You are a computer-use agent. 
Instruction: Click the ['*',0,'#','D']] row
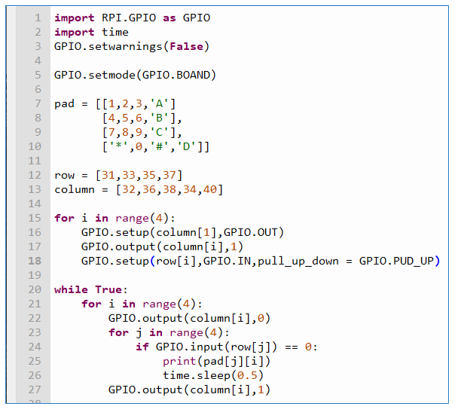click(156, 147)
